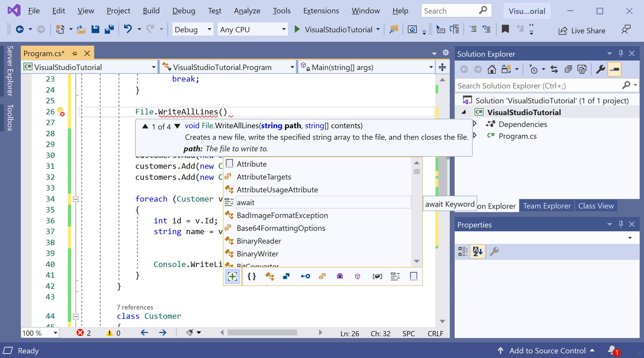Open Solution Explorer Properties wrench icon
644x358 pixels.
click(600, 69)
